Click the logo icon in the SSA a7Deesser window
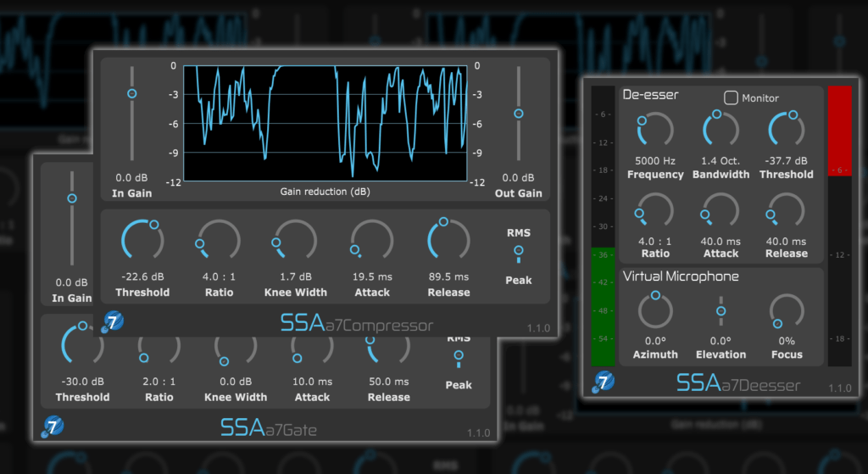The height and width of the screenshot is (474, 868). tap(604, 382)
